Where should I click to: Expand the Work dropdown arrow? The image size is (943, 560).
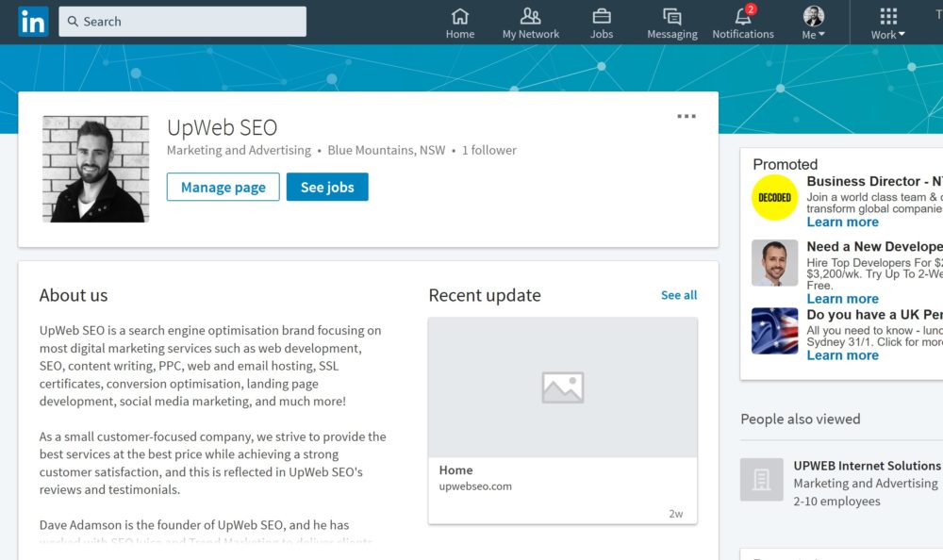coord(902,34)
